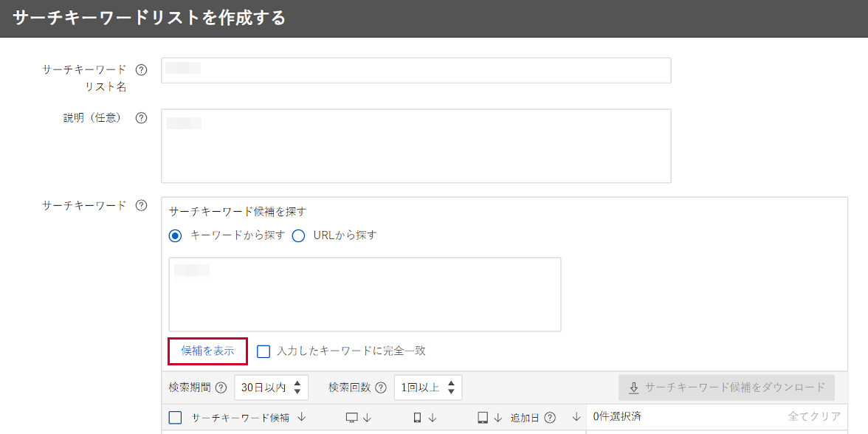
Task: Enable 入力したキーワードに完全一致 checkbox
Action: tap(263, 351)
